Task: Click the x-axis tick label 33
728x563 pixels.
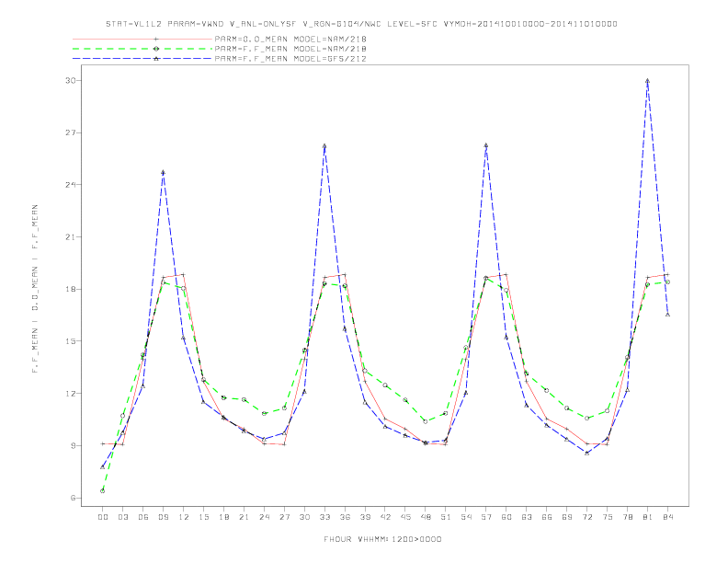Action: [324, 517]
